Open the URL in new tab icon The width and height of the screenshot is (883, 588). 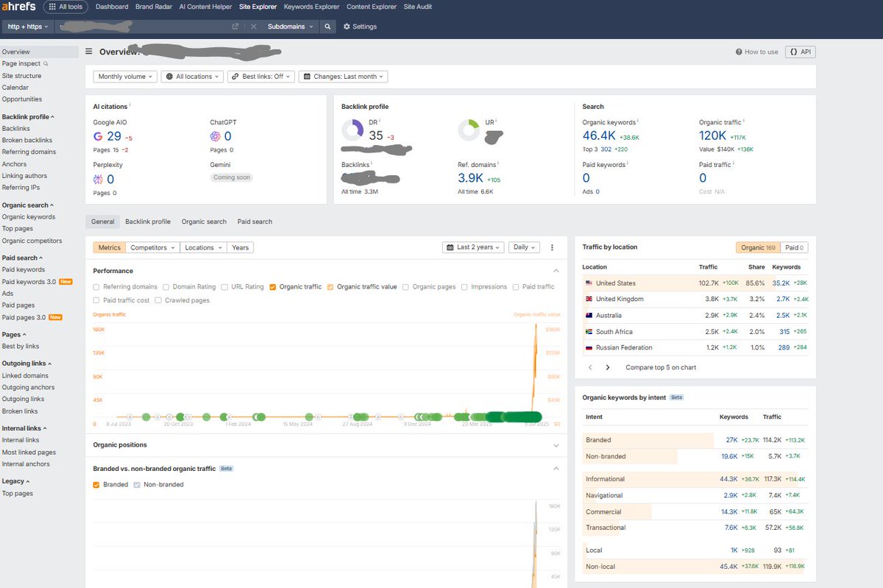(235, 26)
